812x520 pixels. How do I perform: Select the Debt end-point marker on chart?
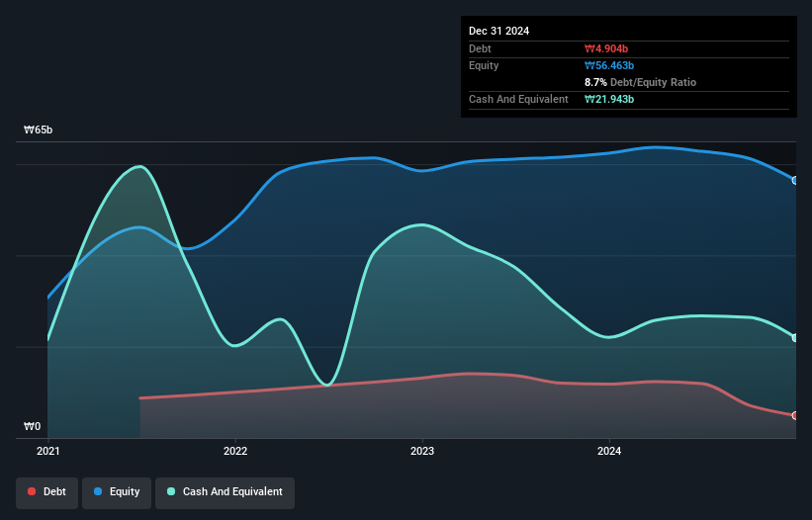coord(795,415)
